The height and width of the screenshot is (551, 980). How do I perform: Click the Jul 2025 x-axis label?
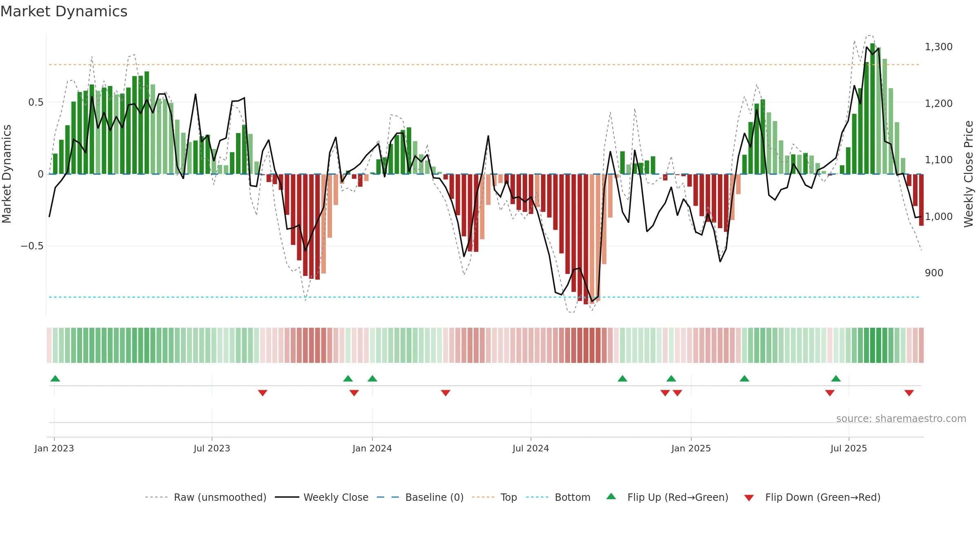click(x=849, y=448)
